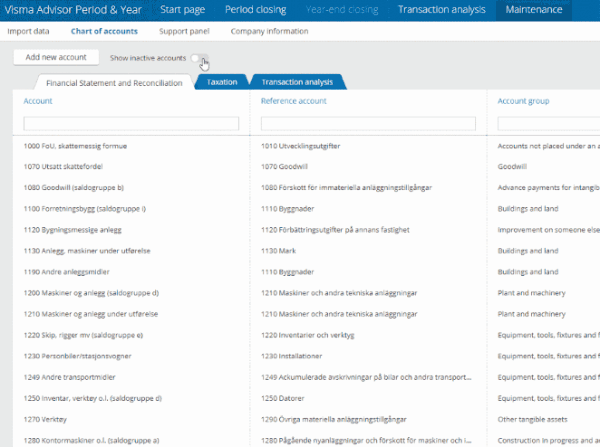Click the Add new account button
This screenshot has height=447, width=600.
coord(56,59)
